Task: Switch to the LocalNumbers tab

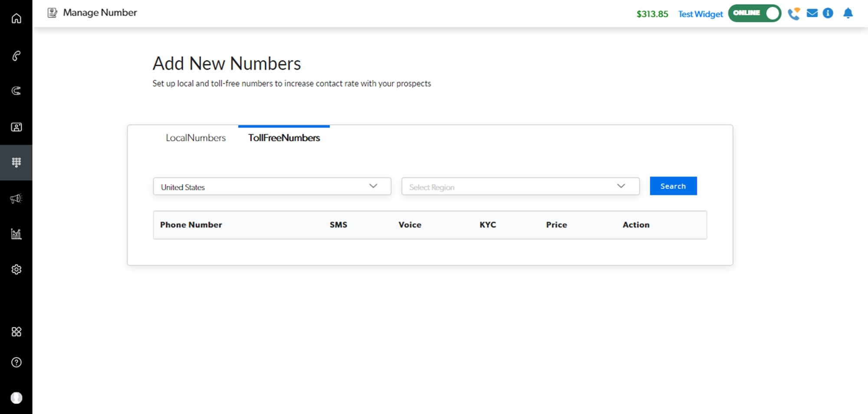Action: (196, 138)
